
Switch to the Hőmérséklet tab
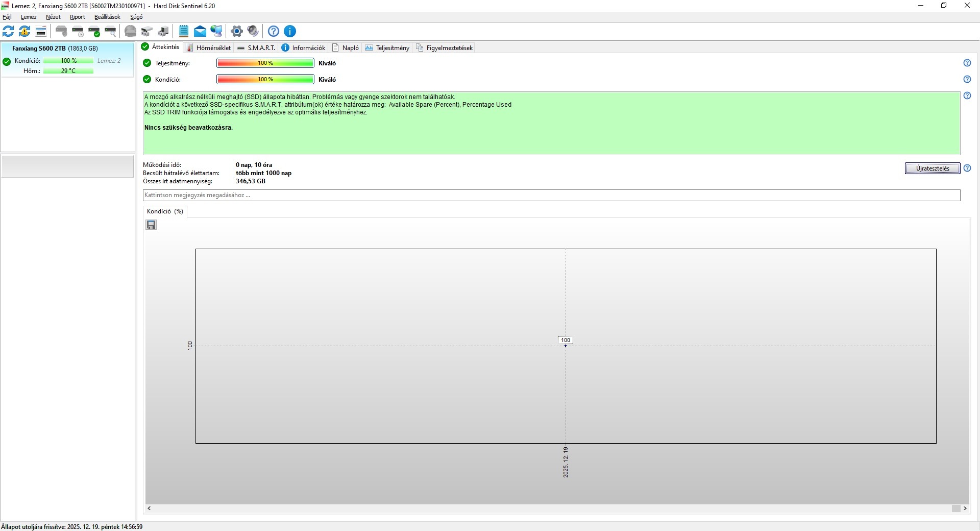point(209,47)
